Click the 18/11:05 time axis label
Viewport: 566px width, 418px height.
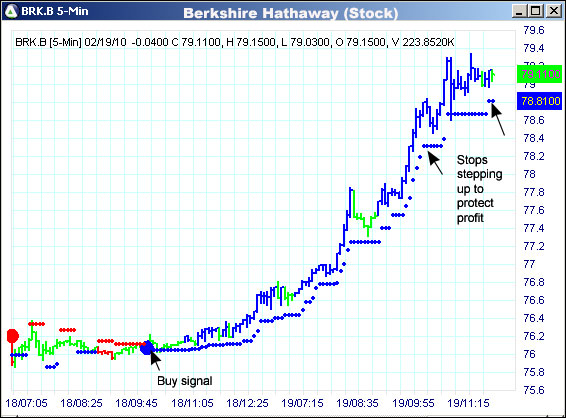coord(192,403)
